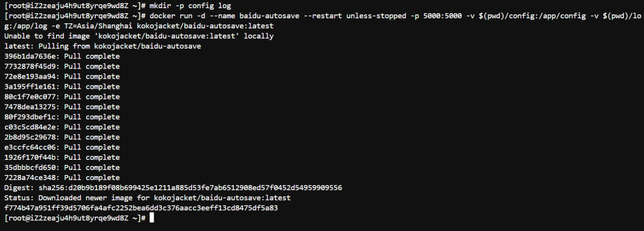Click the 'Status: Downloaded newer image' line
This screenshot has height=231, width=644.
pos(147,198)
